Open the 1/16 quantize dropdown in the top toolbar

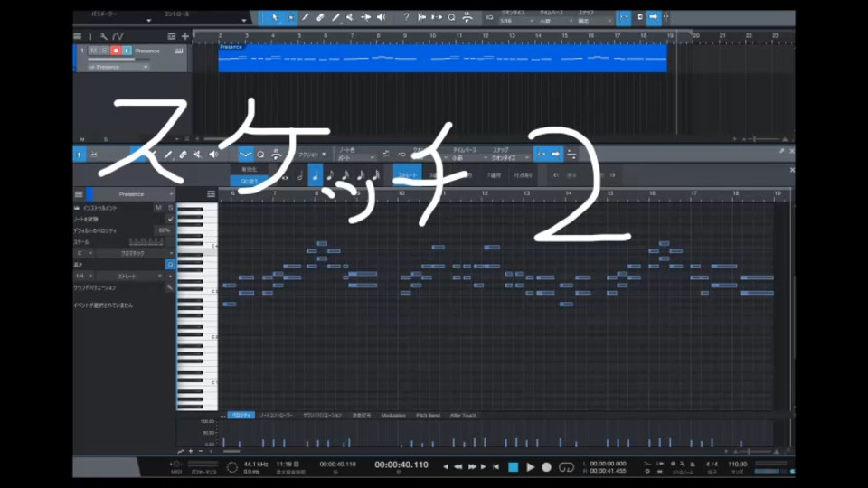point(516,22)
